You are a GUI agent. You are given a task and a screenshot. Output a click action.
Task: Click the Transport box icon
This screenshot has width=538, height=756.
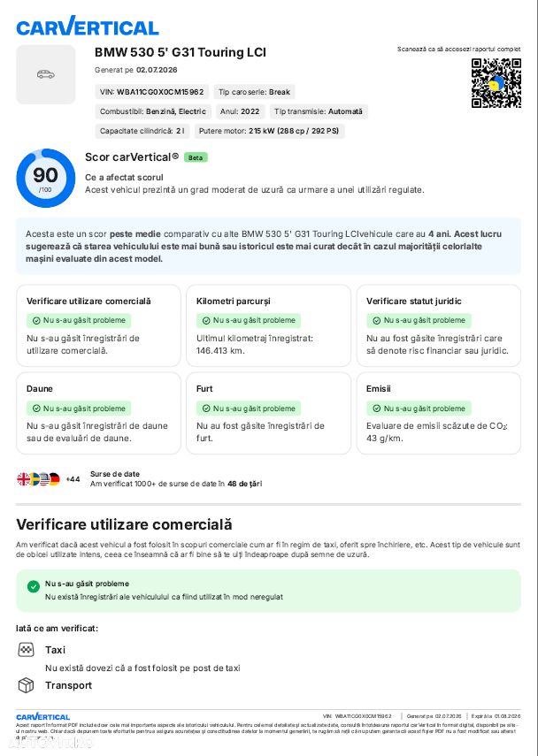point(26,685)
